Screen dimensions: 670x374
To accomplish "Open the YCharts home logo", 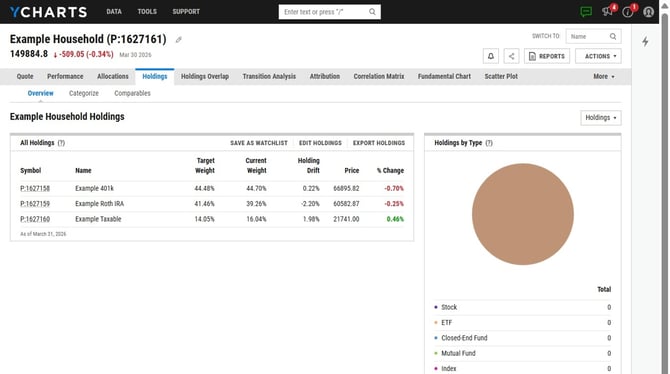I will pyautogui.click(x=48, y=12).
